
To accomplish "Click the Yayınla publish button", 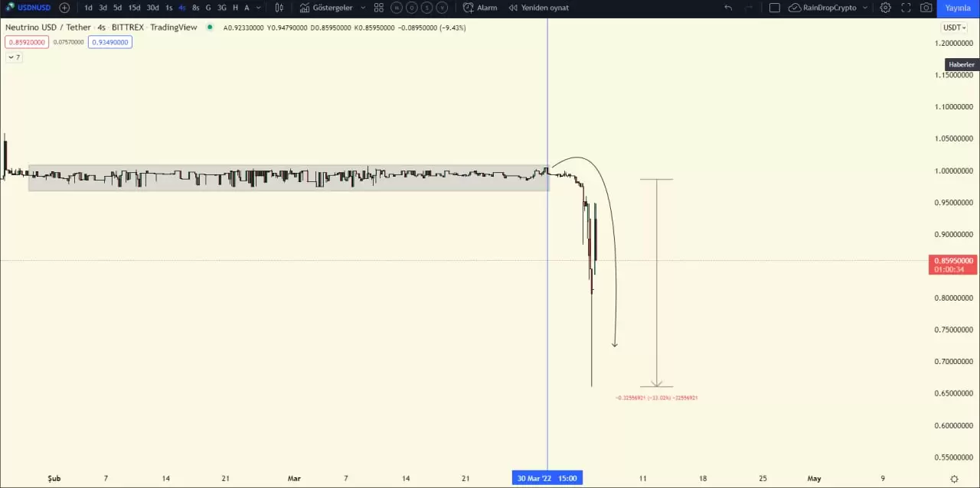I will (x=958, y=8).
